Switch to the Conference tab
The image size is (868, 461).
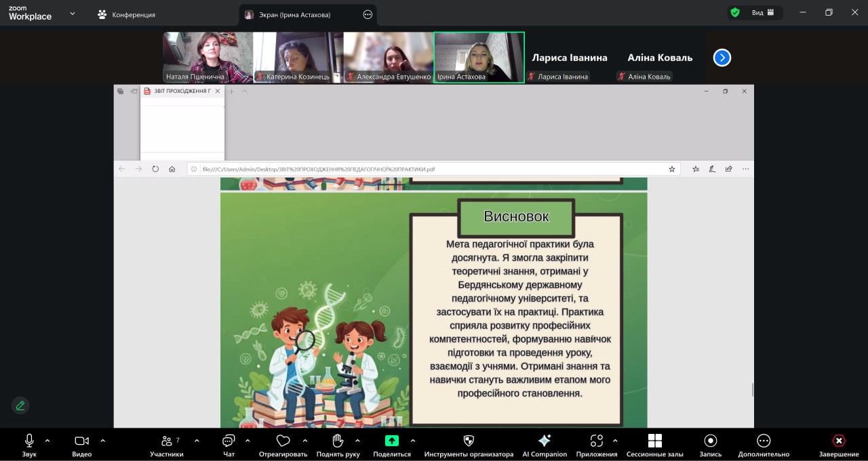tap(126, 14)
